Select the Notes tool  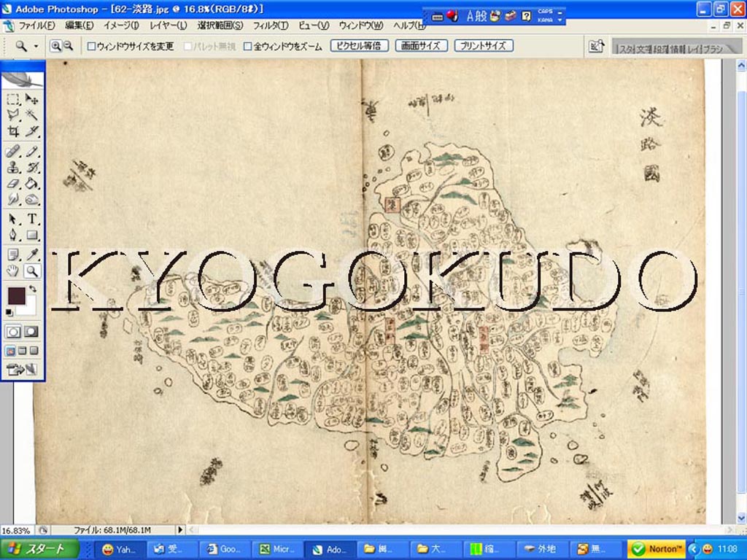pyautogui.click(x=13, y=254)
